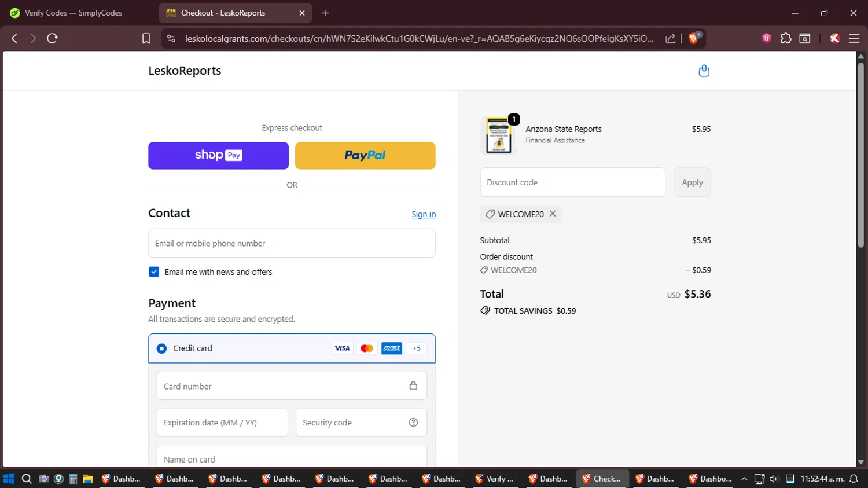Focus the Expiration date field

click(222, 423)
